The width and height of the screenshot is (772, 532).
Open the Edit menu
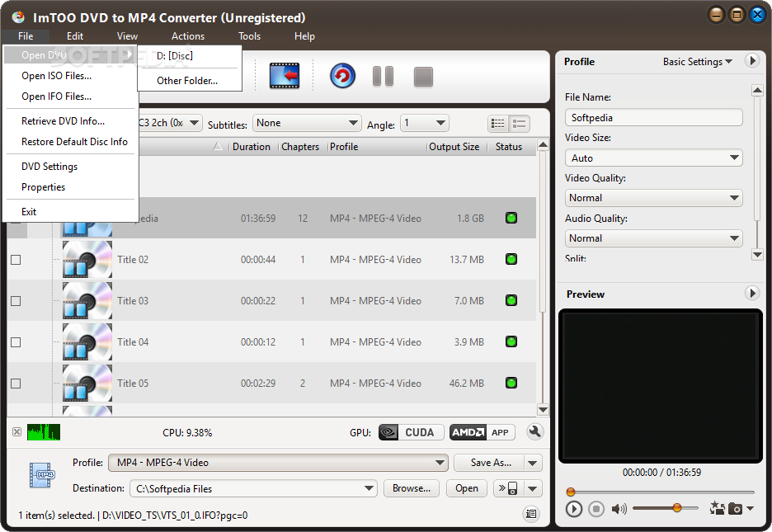point(75,36)
